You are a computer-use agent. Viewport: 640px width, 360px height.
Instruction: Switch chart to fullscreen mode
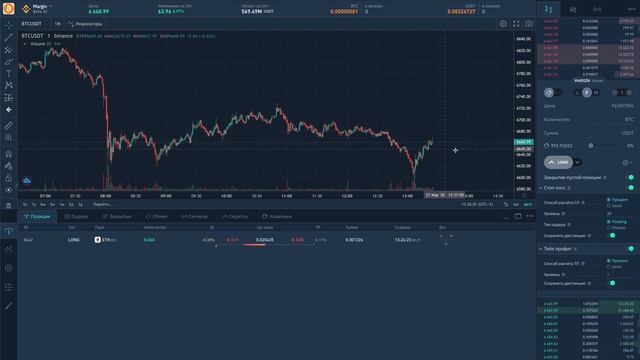coord(516,24)
